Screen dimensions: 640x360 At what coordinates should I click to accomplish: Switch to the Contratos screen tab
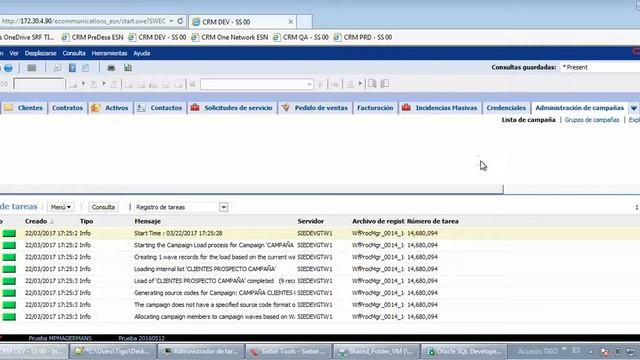click(x=67, y=108)
